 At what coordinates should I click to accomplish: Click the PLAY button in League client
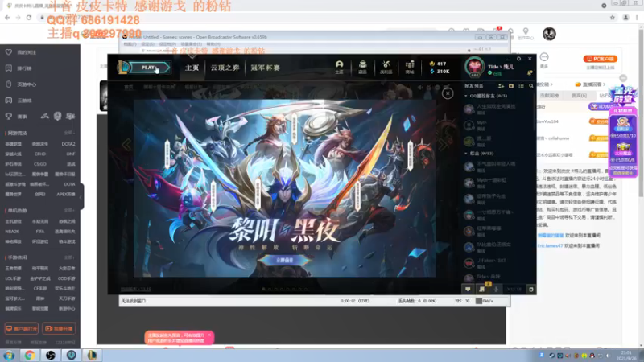coord(149,68)
